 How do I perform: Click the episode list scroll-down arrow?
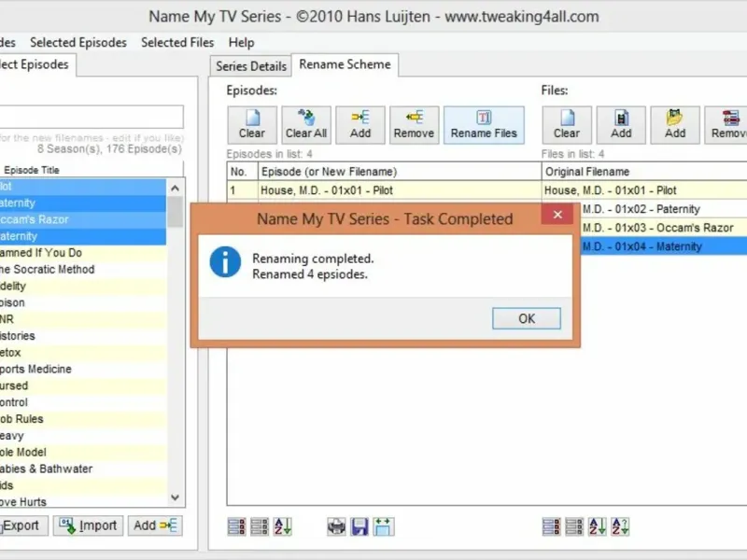coord(175,497)
